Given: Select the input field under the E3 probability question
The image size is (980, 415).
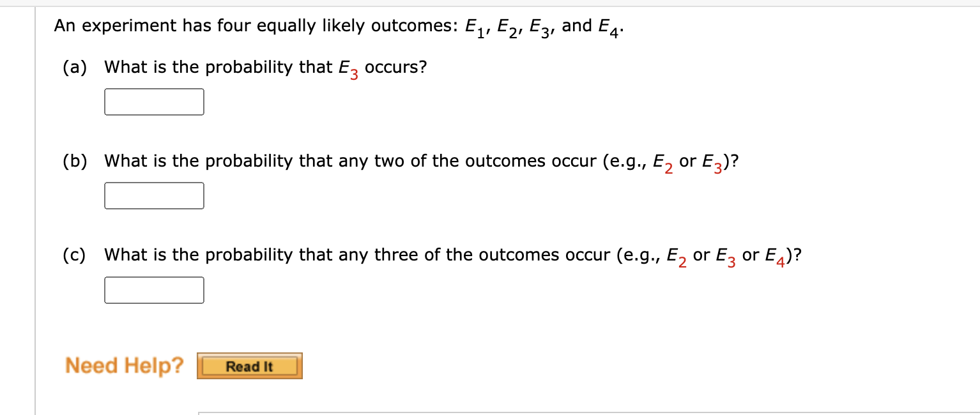Looking at the screenshot, I should point(153,102).
